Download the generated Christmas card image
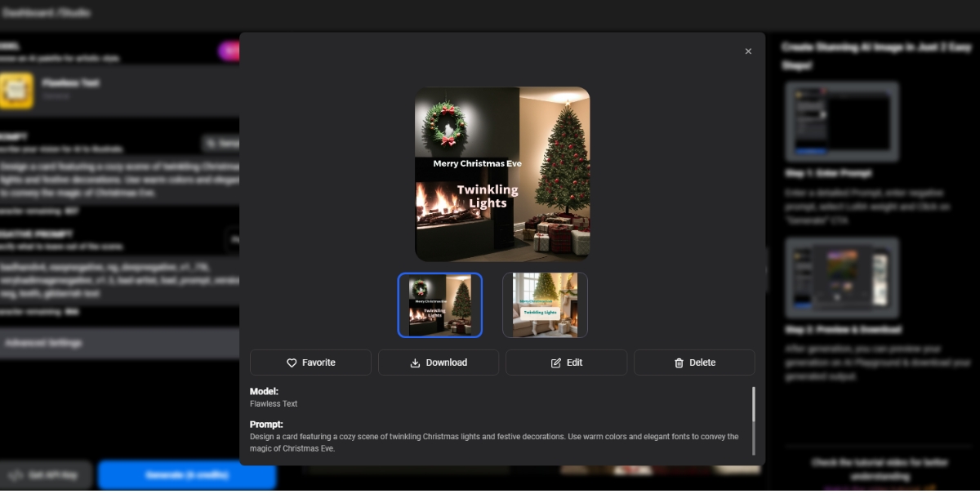This screenshot has height=498, width=980. click(439, 362)
